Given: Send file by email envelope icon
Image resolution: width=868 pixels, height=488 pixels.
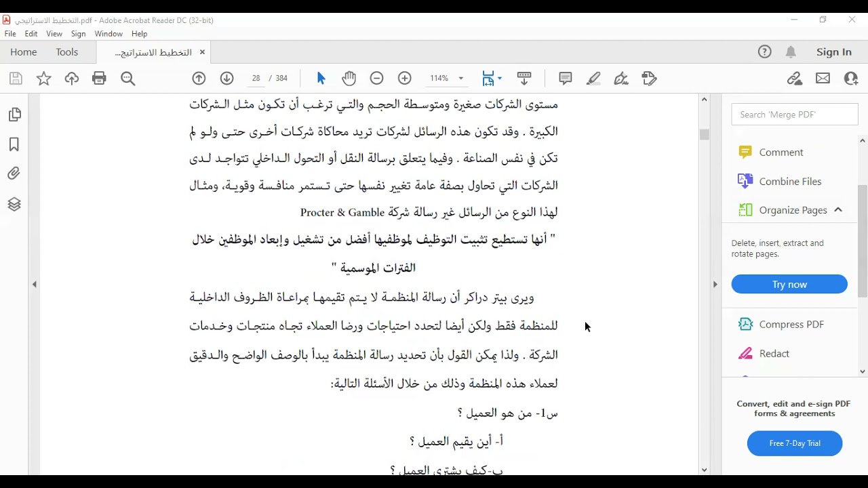Looking at the screenshot, I should (823, 79).
